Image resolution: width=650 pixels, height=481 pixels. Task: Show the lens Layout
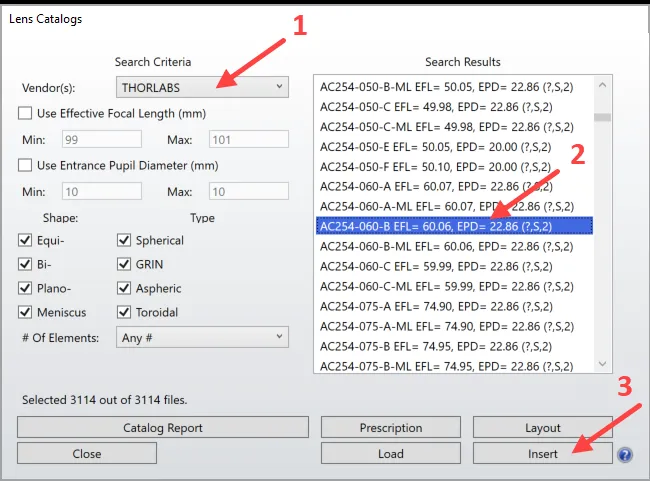coord(542,428)
